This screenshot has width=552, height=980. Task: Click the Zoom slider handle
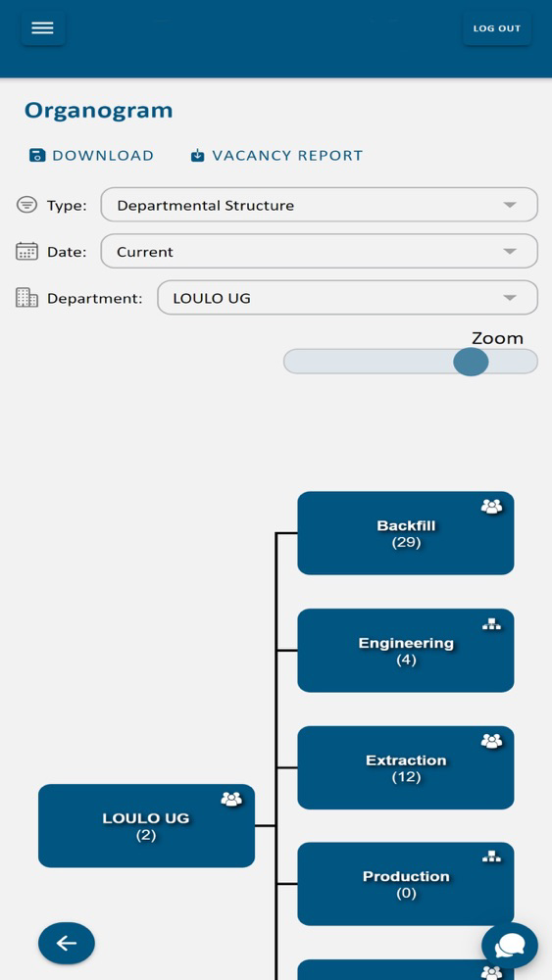click(x=471, y=362)
